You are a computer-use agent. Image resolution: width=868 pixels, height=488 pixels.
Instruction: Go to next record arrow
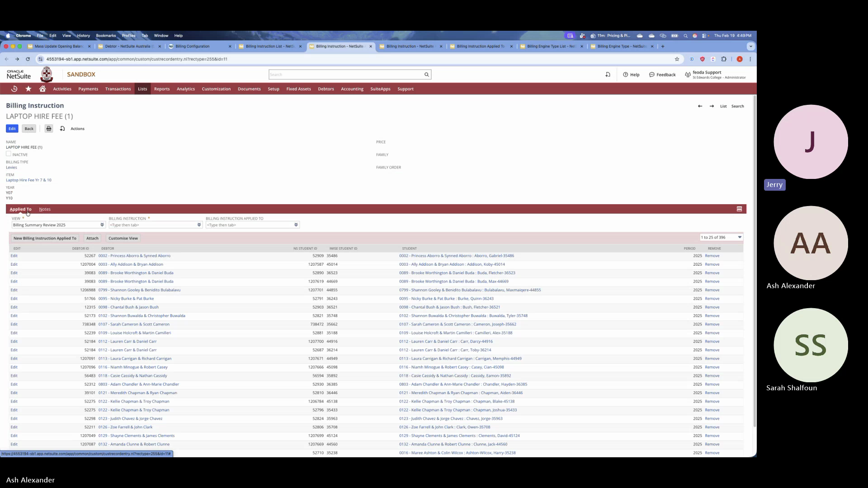(712, 106)
